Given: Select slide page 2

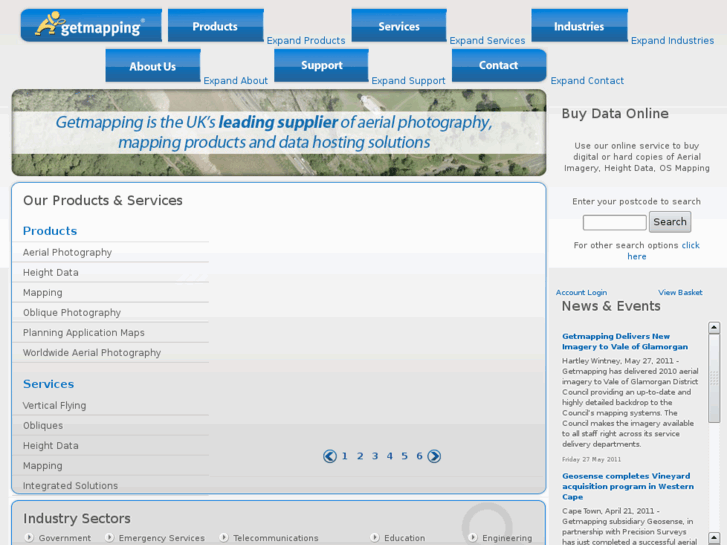Looking at the screenshot, I should pos(360,456).
